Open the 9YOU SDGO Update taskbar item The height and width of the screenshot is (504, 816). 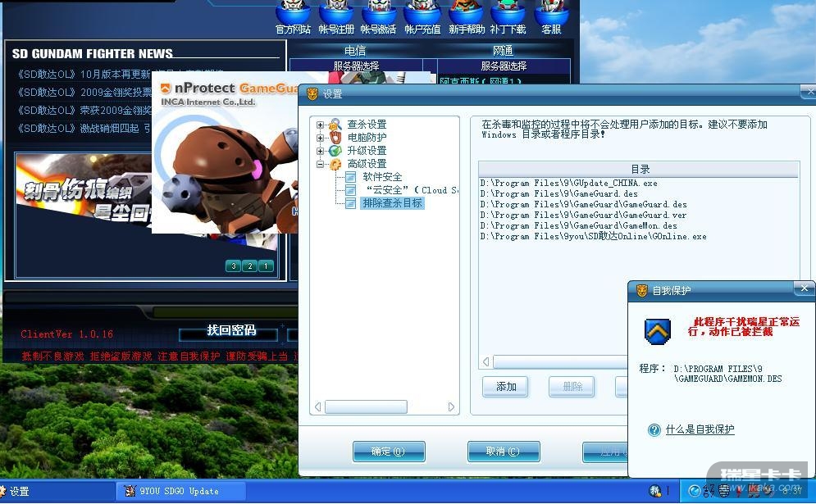point(180,491)
